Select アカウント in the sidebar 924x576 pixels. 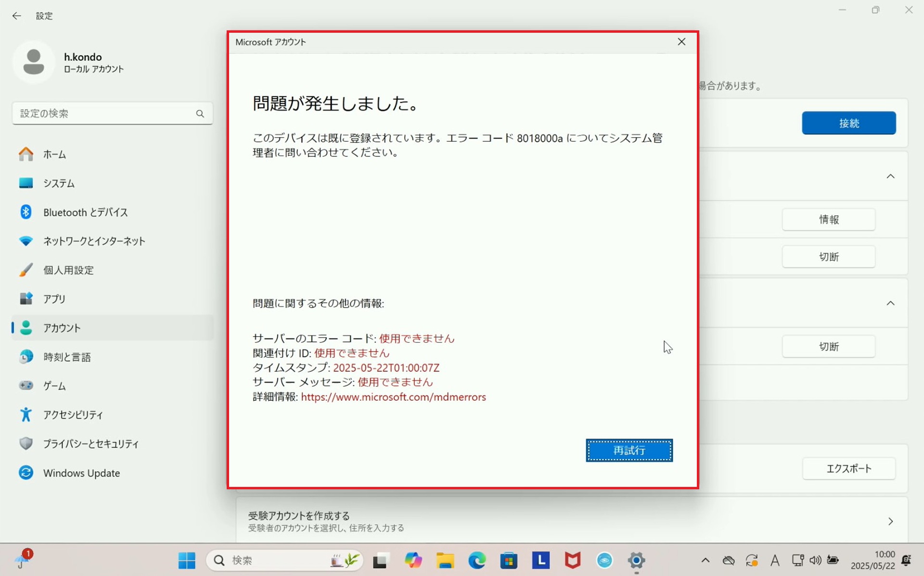(x=112, y=327)
